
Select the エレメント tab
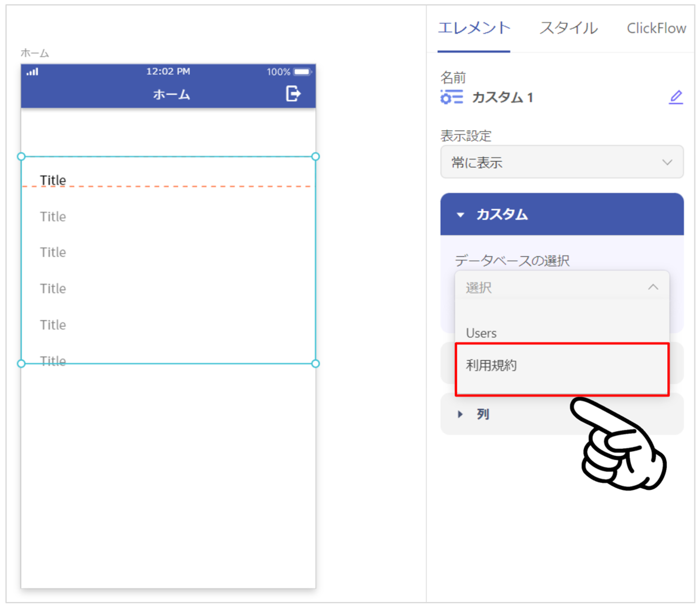(x=474, y=28)
